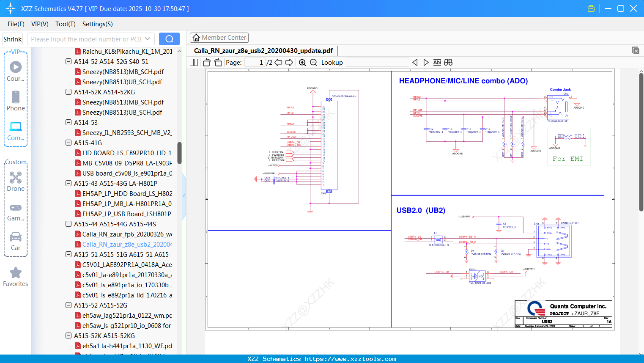Zoom out of the schematic

point(313,63)
